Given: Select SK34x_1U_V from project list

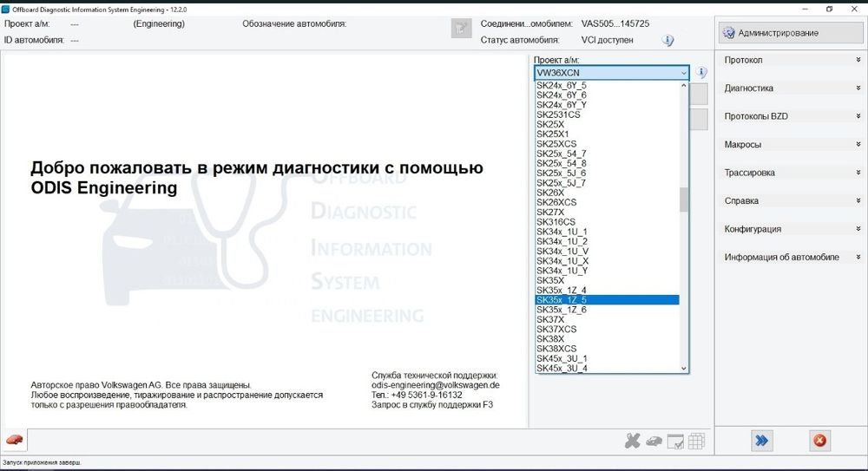Looking at the screenshot, I should pos(607,252).
